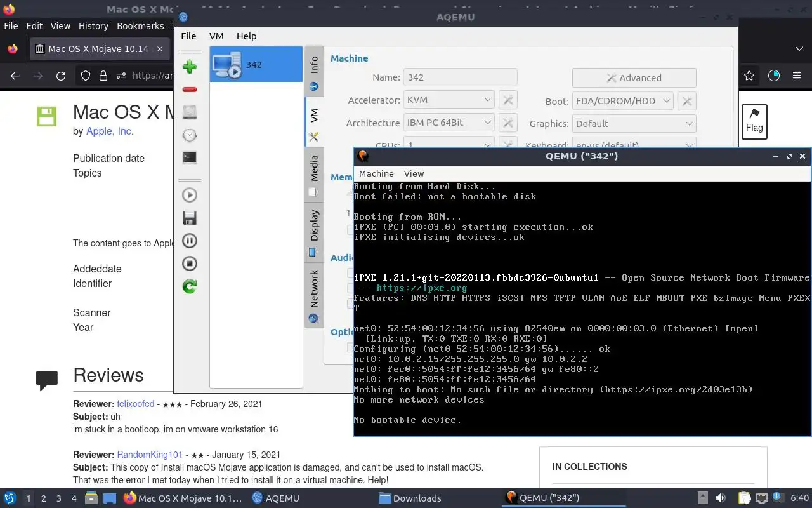
Task: Expand the Architecture IBM PC 64Bit dropdown
Action: coord(449,123)
